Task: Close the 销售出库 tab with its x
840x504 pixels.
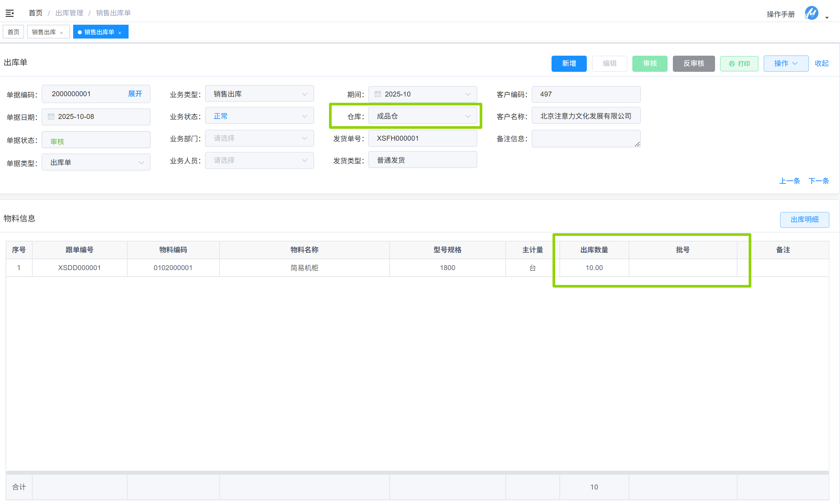Action: click(x=62, y=33)
